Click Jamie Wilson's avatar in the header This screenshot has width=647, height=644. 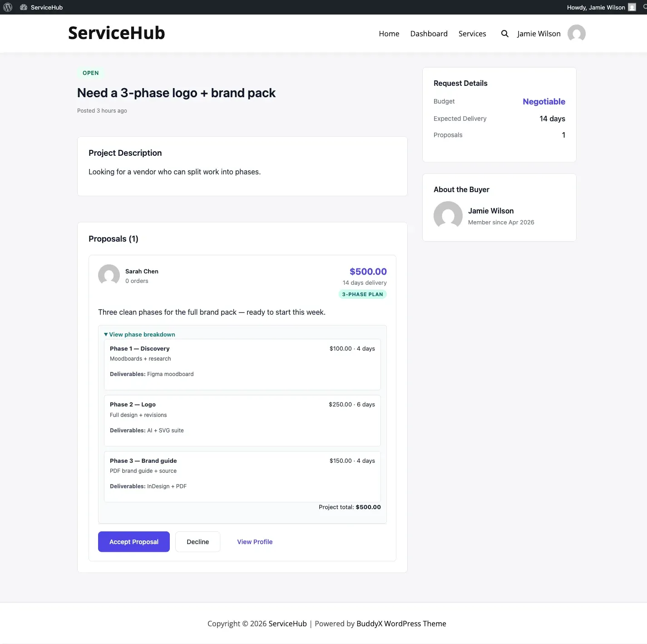pos(576,34)
